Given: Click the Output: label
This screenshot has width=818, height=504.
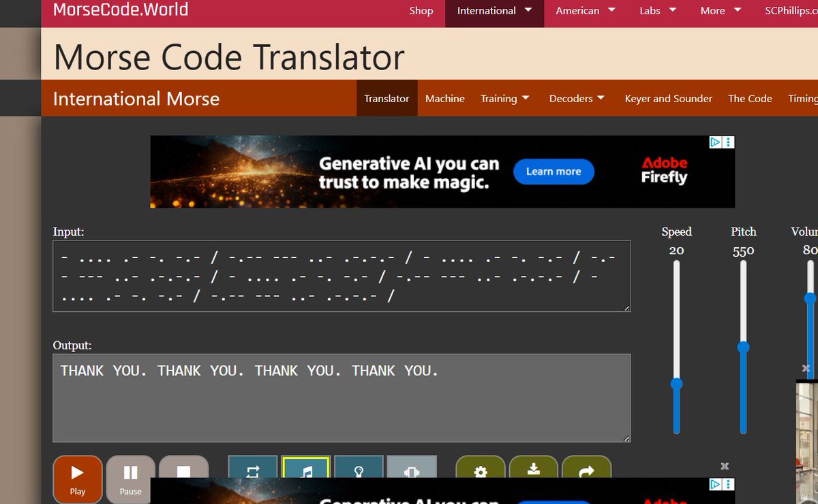Looking at the screenshot, I should point(72,345).
